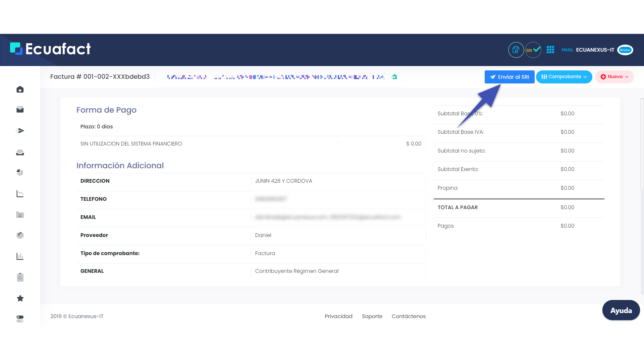Open the Soporte footer link
The image size is (644, 362).
pos(372,316)
